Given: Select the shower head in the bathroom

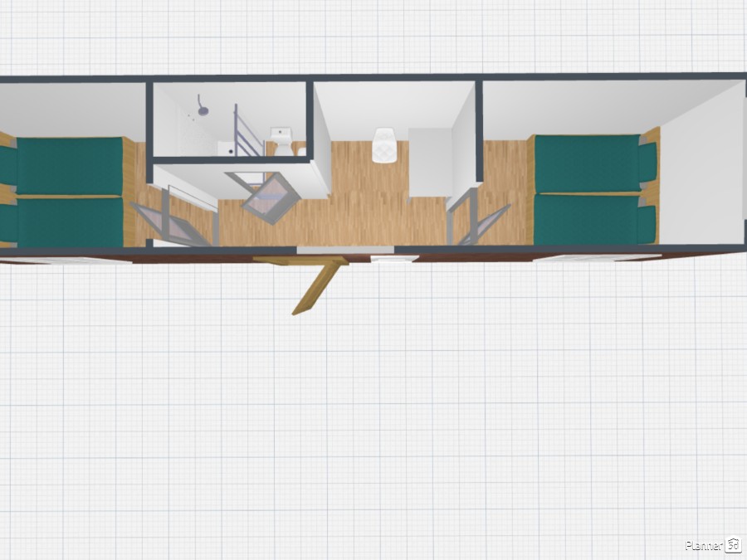Looking at the screenshot, I should pos(202,105).
